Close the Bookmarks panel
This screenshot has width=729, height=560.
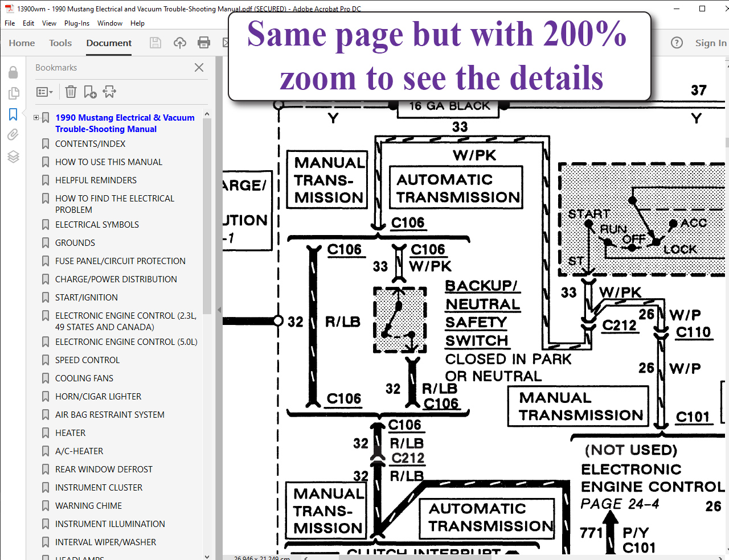pyautogui.click(x=199, y=67)
